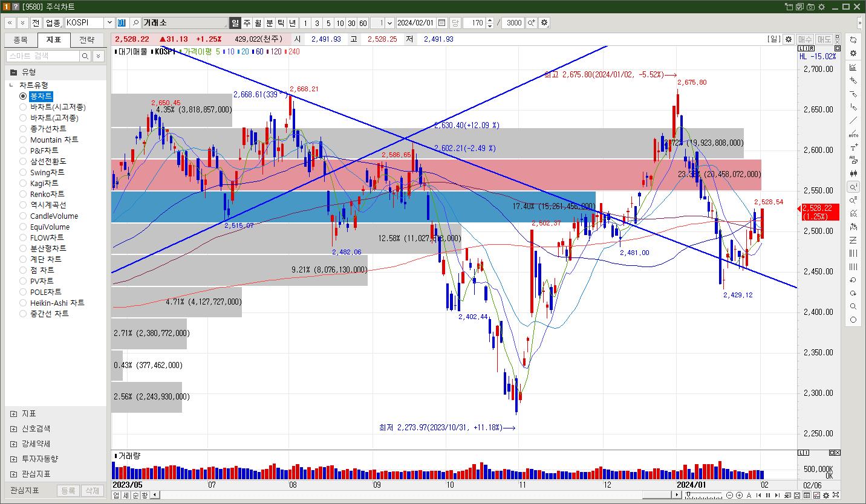Click the 업종 sector button
This screenshot has height=504, width=866.
[x=53, y=23]
